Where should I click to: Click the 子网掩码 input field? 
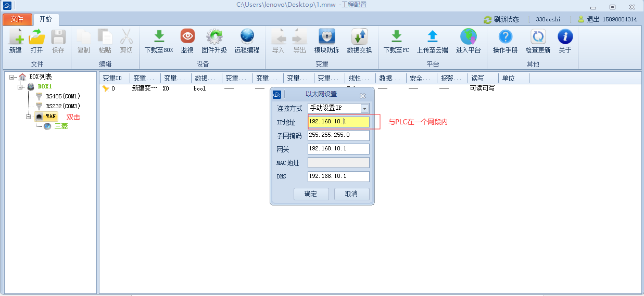point(338,135)
